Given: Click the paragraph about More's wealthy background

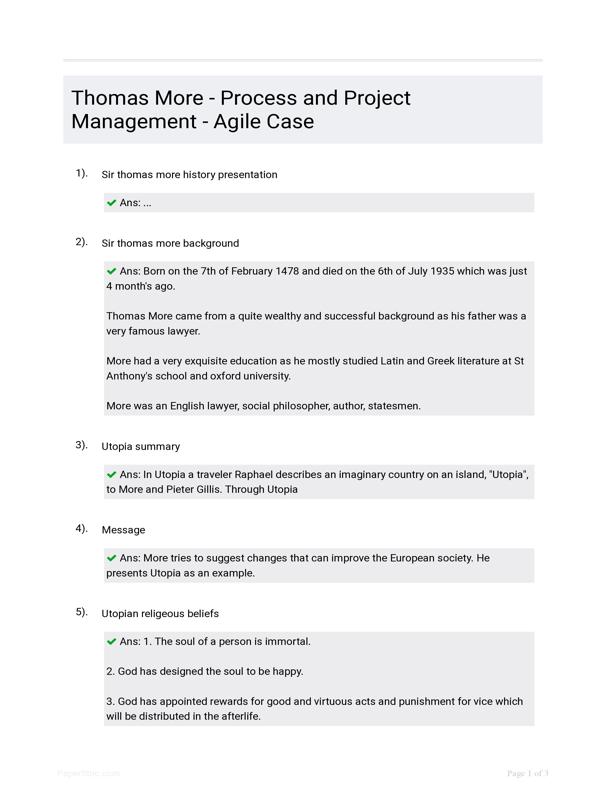Looking at the screenshot, I should tap(316, 323).
